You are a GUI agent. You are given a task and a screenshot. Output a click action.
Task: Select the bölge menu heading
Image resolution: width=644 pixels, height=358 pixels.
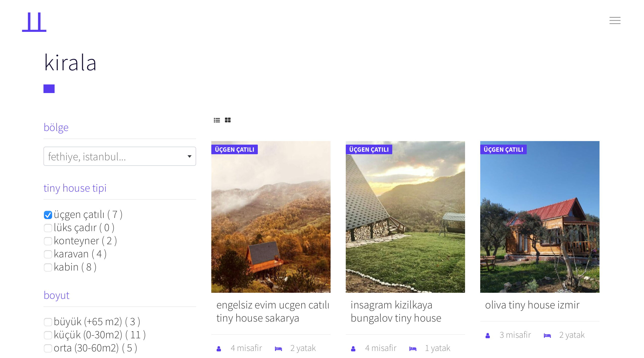tap(56, 127)
